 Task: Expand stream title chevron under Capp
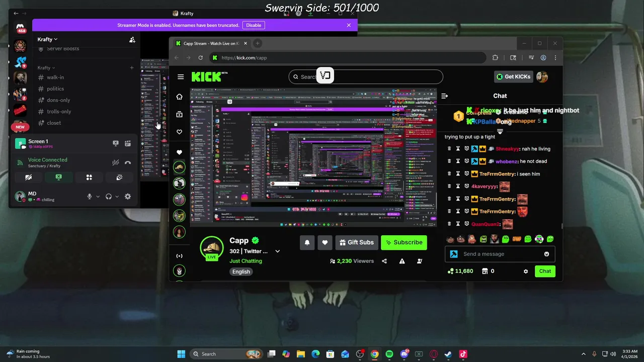point(277,251)
